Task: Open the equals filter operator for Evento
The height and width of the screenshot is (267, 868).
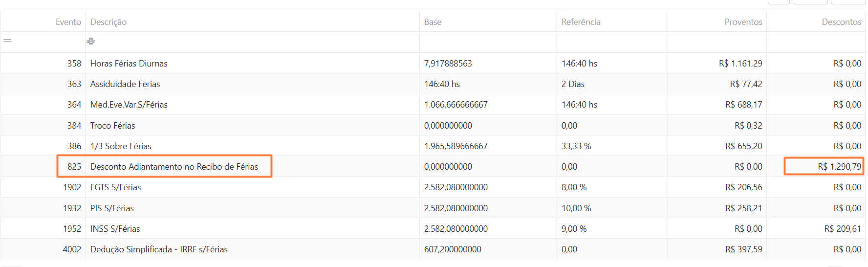Action: coord(7,41)
